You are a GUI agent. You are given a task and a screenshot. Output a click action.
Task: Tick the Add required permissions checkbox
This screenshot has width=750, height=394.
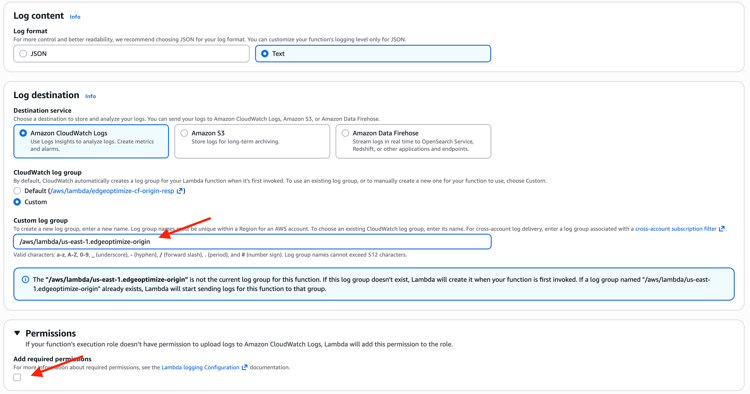[x=17, y=377]
